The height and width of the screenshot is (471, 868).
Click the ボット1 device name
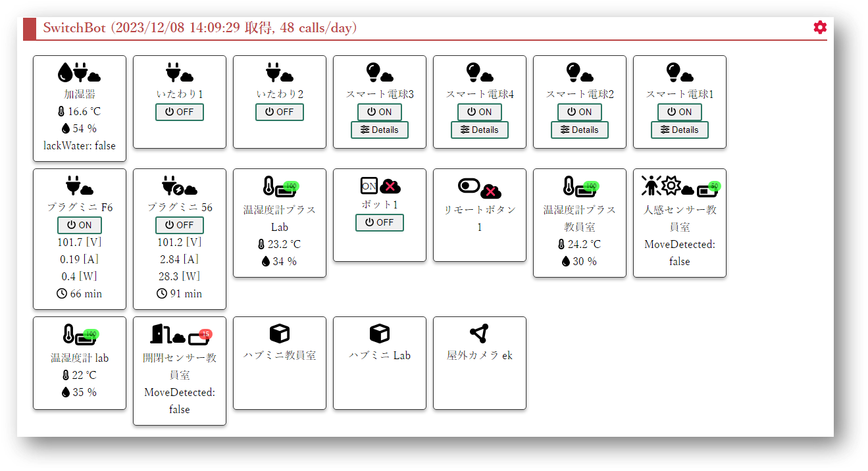(380, 205)
